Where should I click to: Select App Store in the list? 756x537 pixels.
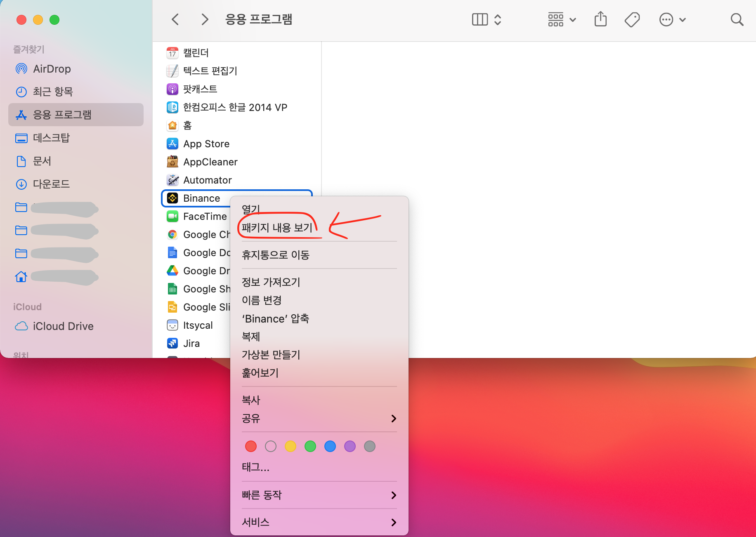coord(237,144)
